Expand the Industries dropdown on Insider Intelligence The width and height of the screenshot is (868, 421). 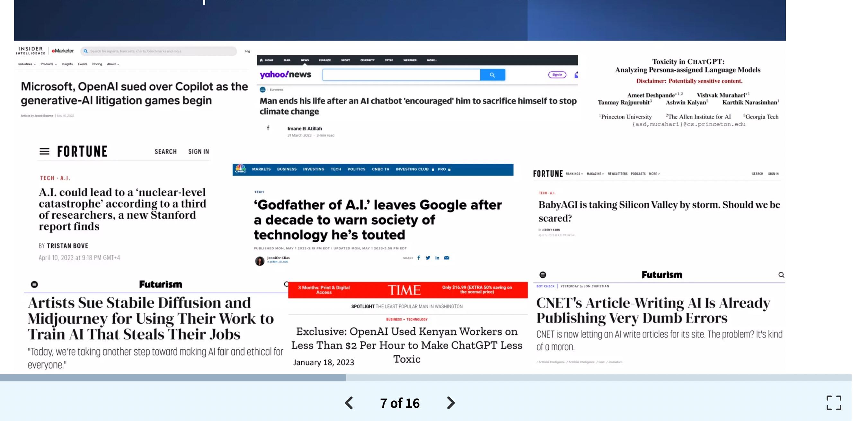pyautogui.click(x=27, y=64)
